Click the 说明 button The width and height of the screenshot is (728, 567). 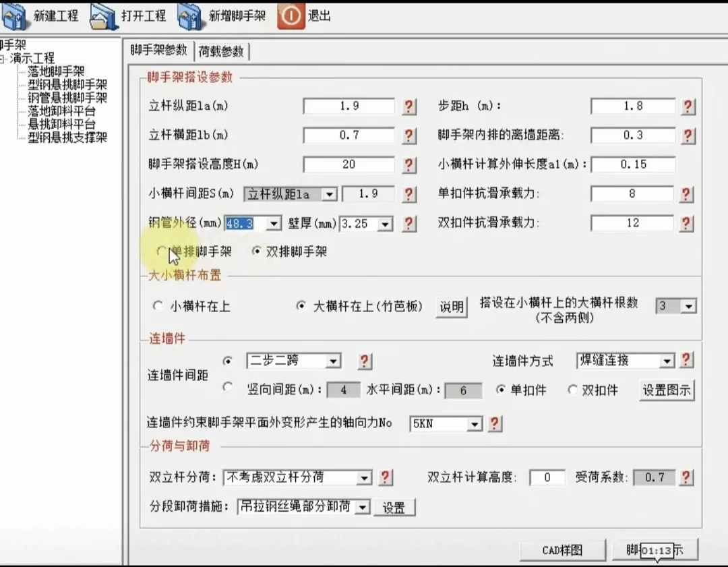(x=451, y=307)
